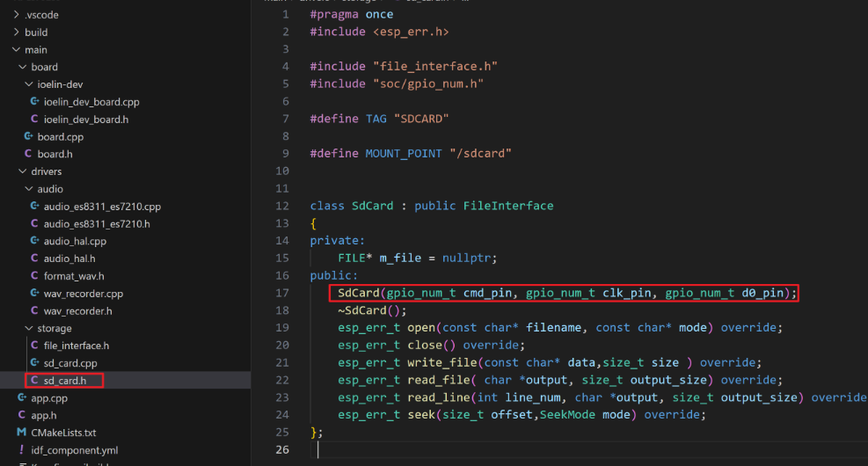Click "read_line" method name on line 23
868x466 pixels.
439,397
